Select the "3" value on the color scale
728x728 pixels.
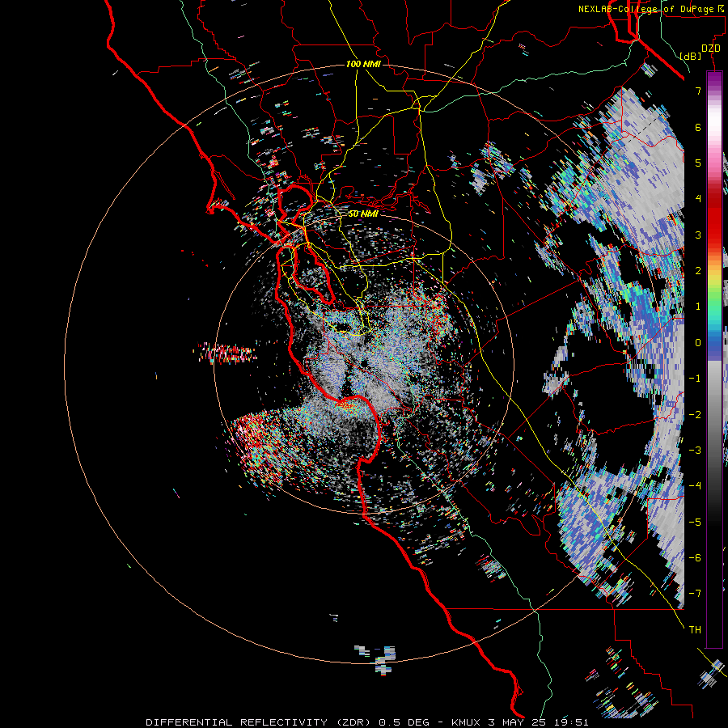pyautogui.click(x=698, y=235)
